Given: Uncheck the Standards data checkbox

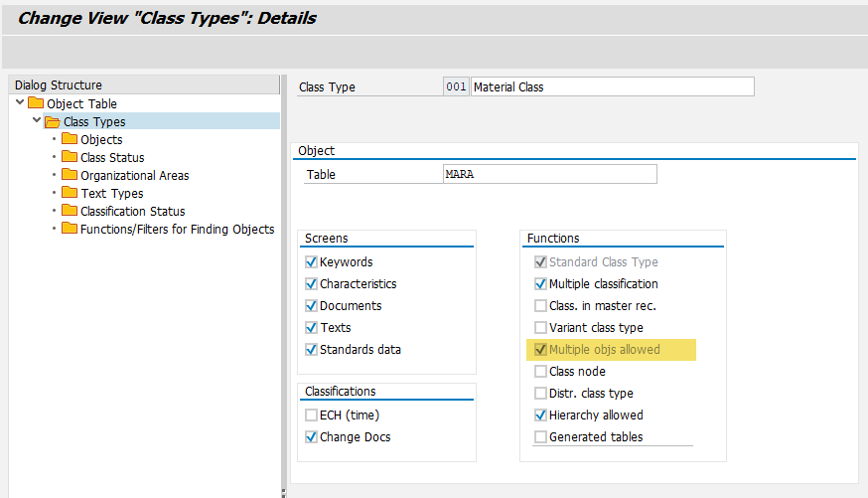Looking at the screenshot, I should pyautogui.click(x=311, y=349).
